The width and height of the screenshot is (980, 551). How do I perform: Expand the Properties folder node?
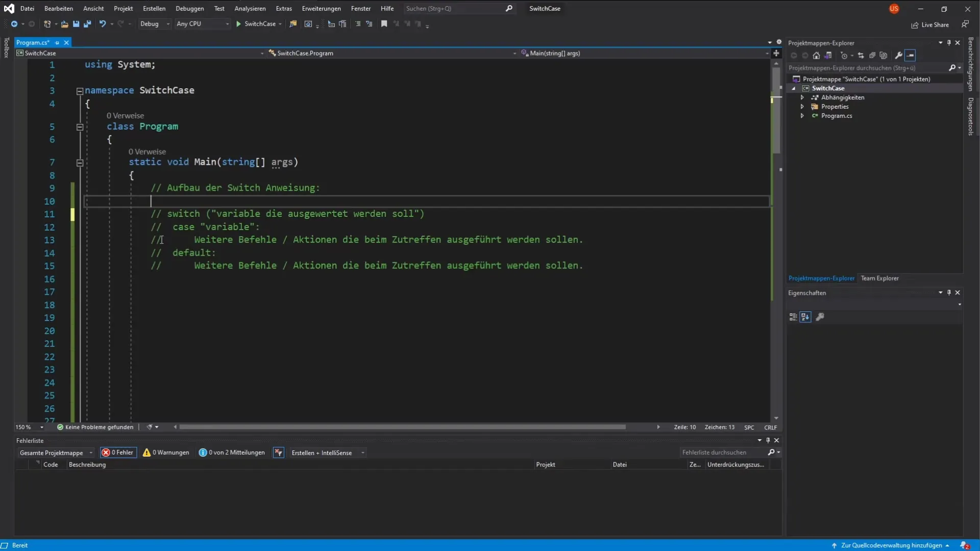[x=802, y=107]
